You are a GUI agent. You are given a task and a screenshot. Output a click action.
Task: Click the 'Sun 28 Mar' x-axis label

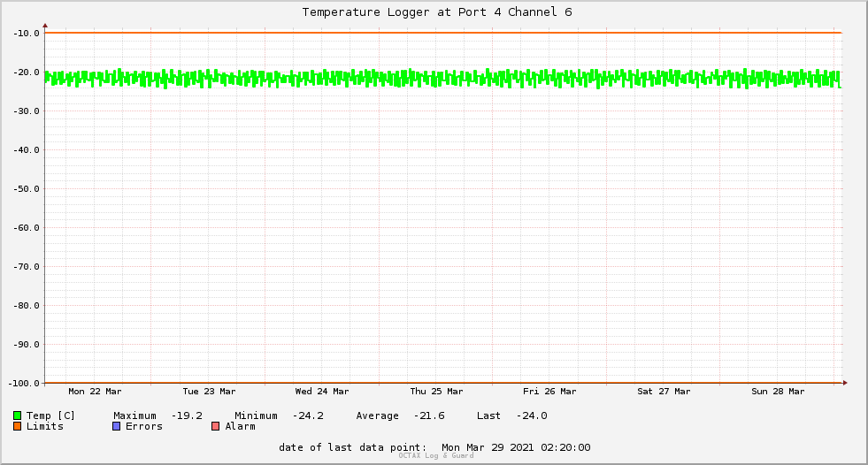tap(778, 392)
